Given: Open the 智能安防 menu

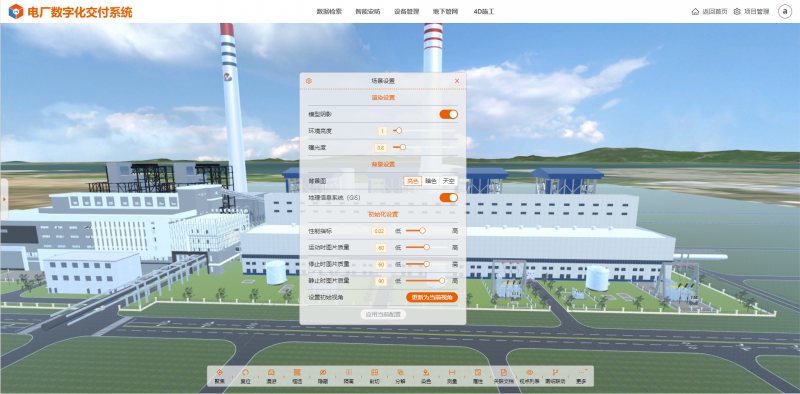Looking at the screenshot, I should (368, 11).
